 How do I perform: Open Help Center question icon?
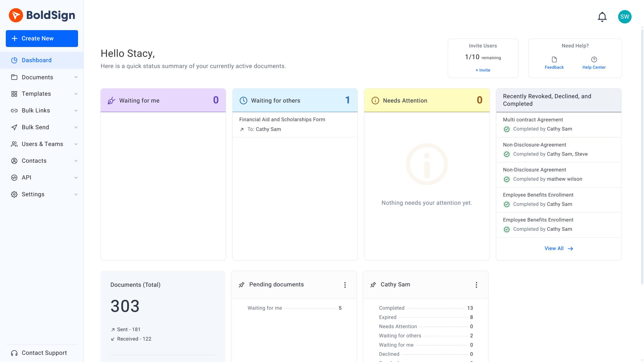pos(594,60)
